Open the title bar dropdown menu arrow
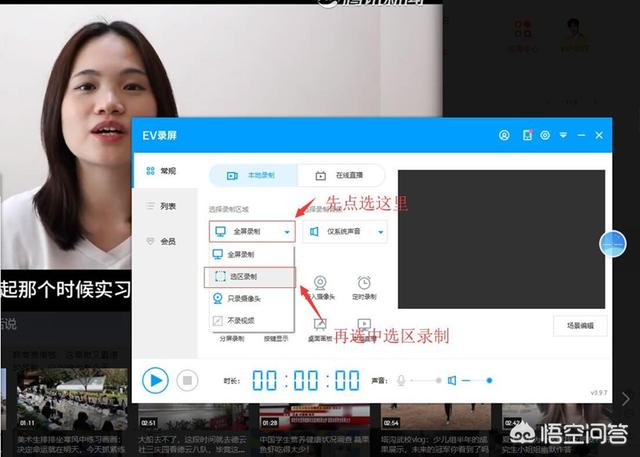This screenshot has height=457, width=640. click(563, 135)
